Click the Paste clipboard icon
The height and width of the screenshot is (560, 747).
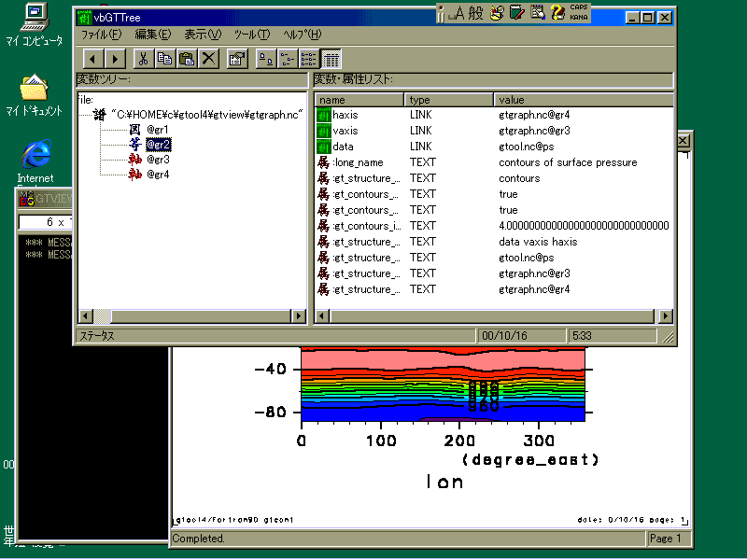187,59
